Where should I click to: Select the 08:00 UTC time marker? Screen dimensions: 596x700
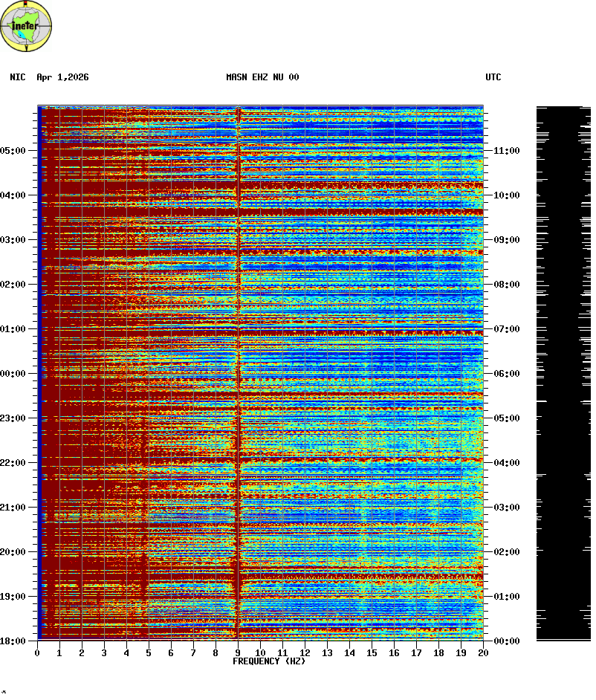coord(506,284)
